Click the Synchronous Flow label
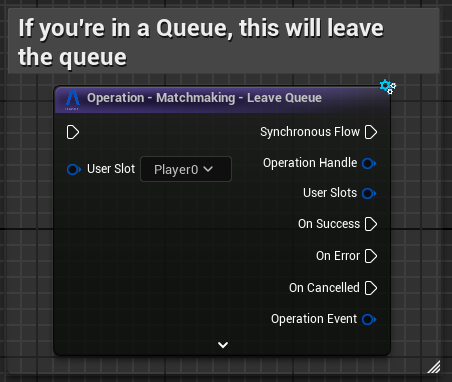 [x=310, y=132]
